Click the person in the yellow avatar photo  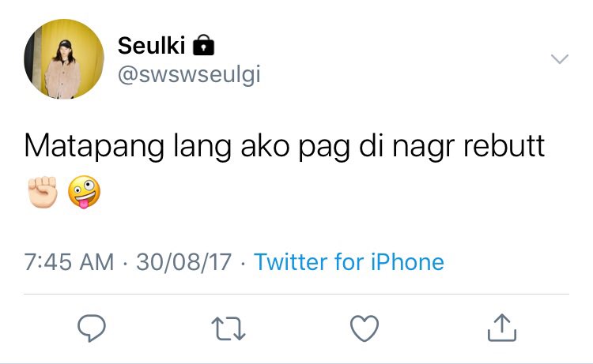[63, 69]
